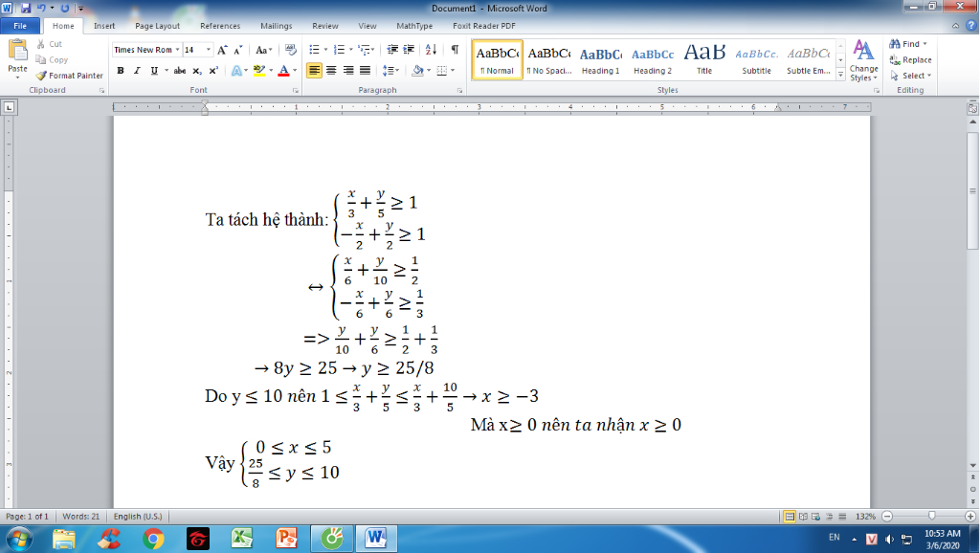Apply the No Spacing style

(549, 59)
